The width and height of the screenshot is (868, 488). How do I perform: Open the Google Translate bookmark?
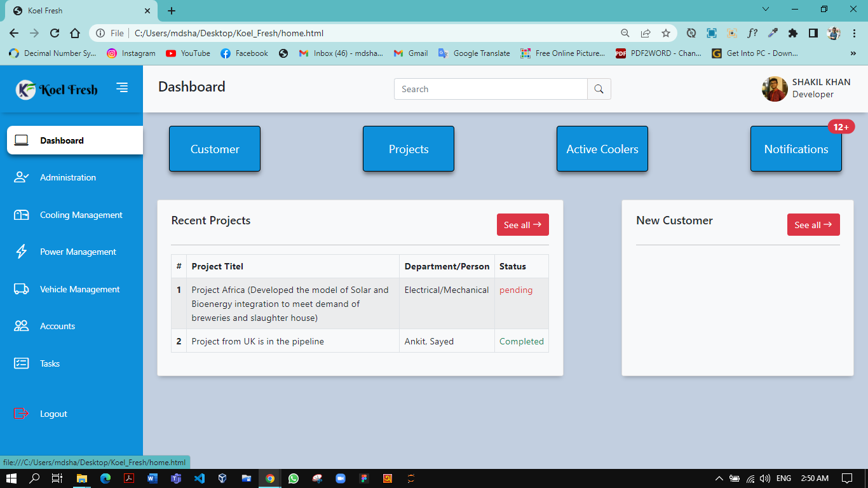click(474, 53)
